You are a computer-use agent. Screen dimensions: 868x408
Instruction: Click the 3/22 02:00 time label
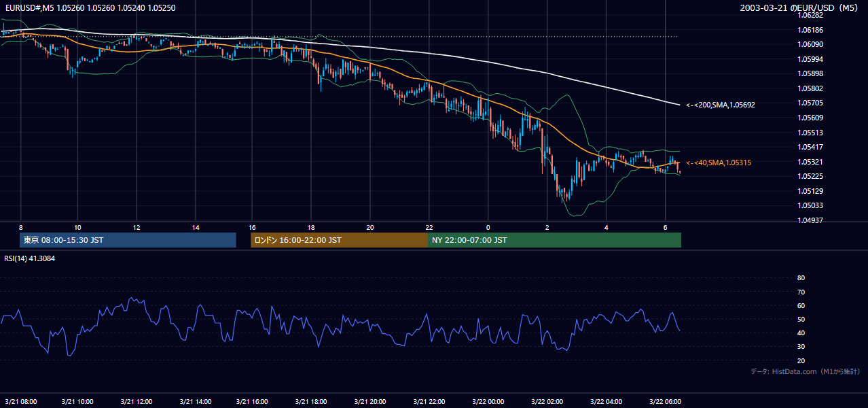click(x=547, y=401)
